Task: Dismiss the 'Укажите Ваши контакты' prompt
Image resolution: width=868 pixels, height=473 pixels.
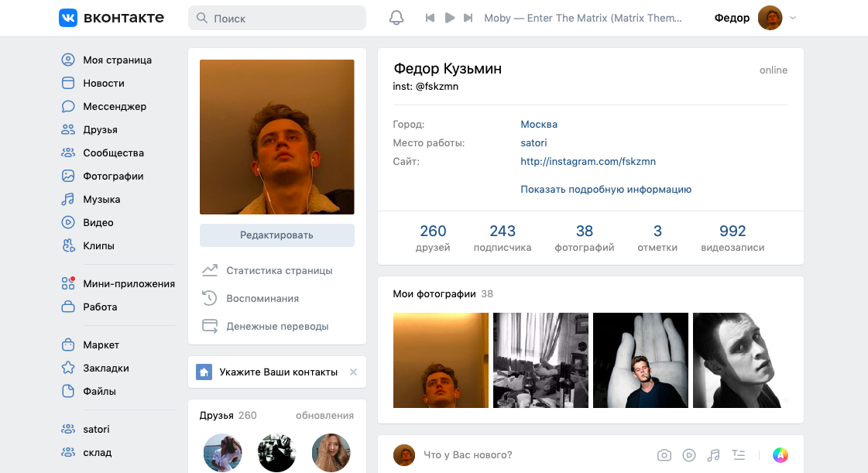Action: [353, 372]
